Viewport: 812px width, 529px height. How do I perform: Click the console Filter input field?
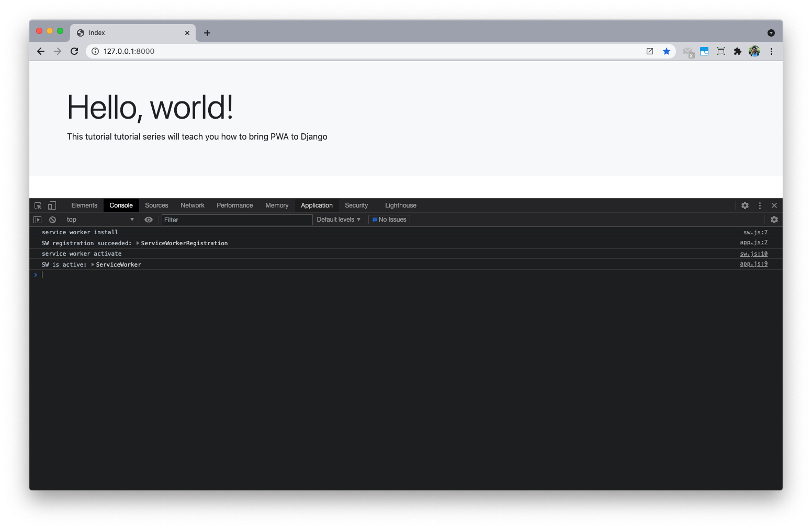(236, 220)
